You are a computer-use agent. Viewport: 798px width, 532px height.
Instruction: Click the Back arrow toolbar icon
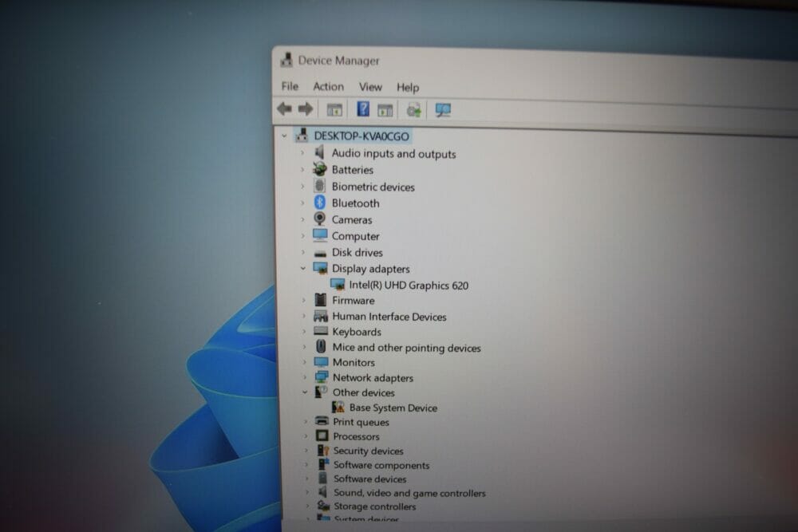point(284,108)
